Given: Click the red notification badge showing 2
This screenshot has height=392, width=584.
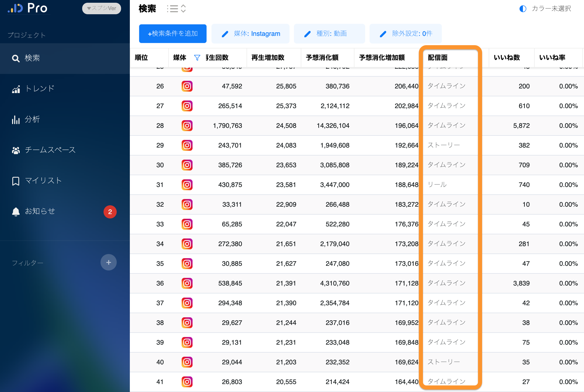Looking at the screenshot, I should point(110,212).
